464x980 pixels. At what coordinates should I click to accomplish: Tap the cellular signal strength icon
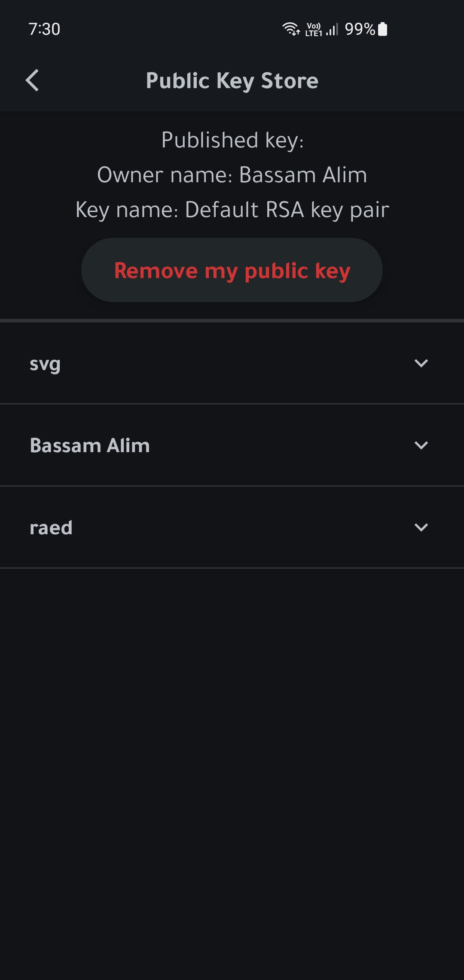331,29
